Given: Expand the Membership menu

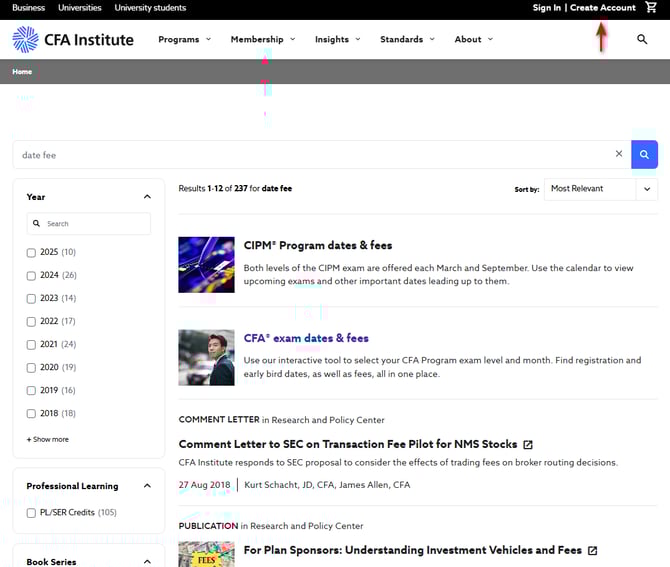Looking at the screenshot, I should tap(263, 39).
